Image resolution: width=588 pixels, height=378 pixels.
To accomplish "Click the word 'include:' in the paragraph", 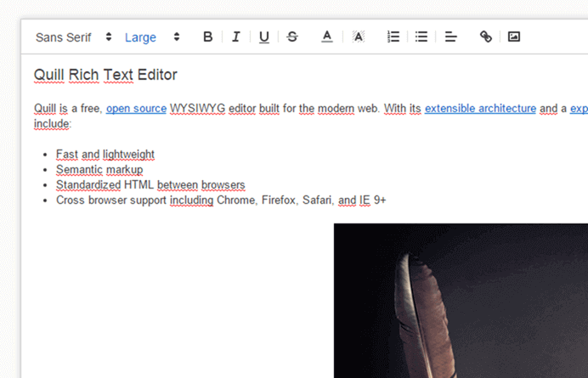I will click(53, 124).
